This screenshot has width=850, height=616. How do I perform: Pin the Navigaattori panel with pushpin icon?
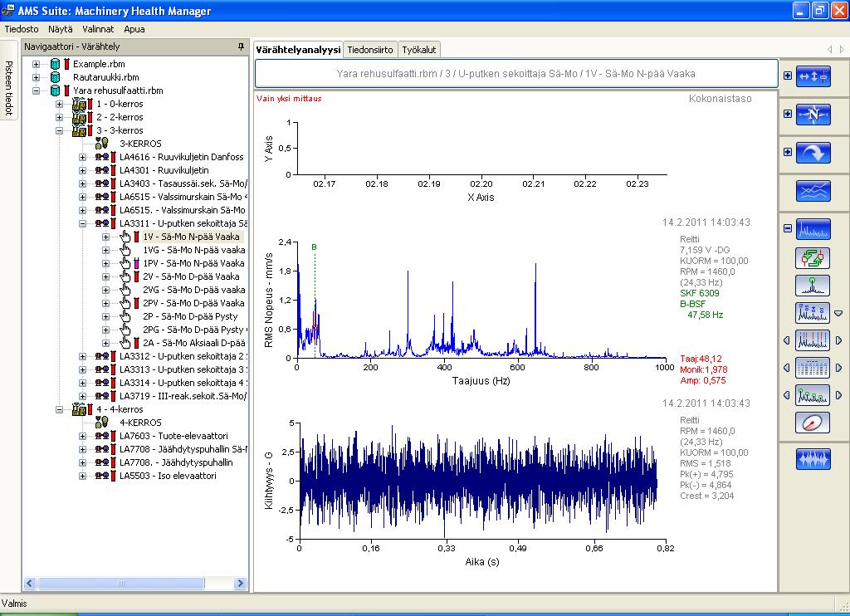(242, 46)
